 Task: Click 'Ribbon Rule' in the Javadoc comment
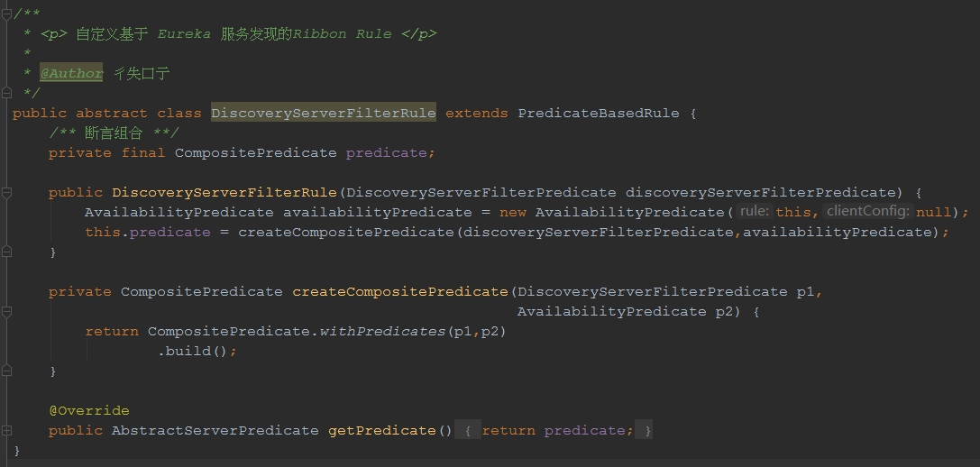(343, 33)
